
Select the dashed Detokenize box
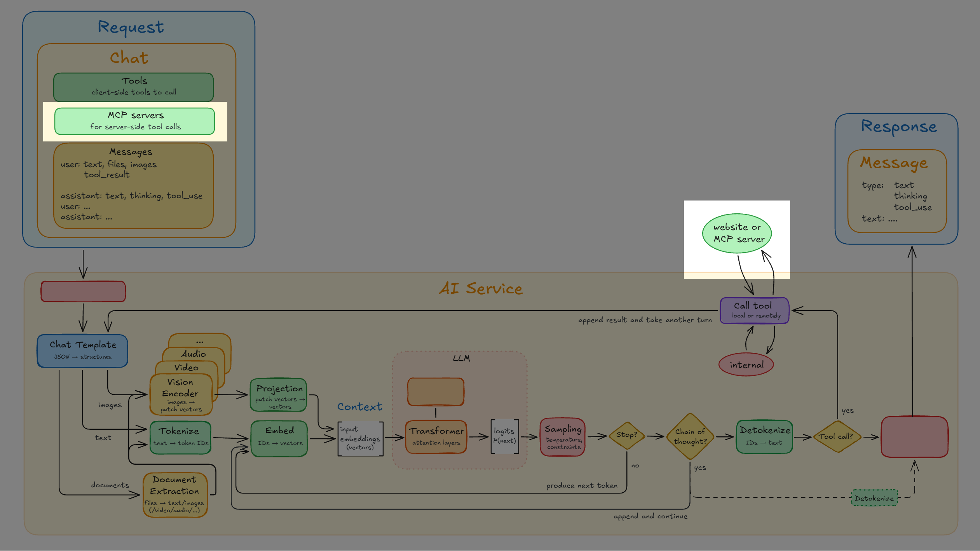click(874, 498)
